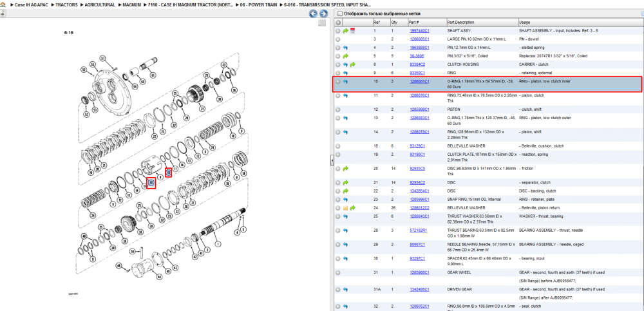
Task: Go to the home icon in breadcrumb
Action: pos(3,5)
